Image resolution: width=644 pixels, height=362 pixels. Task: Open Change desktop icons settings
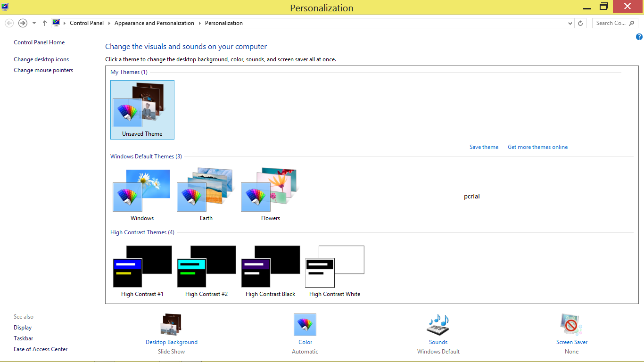[x=41, y=59]
